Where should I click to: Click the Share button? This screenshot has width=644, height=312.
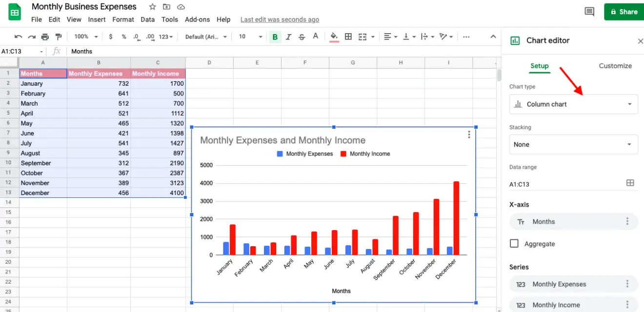pos(624,11)
